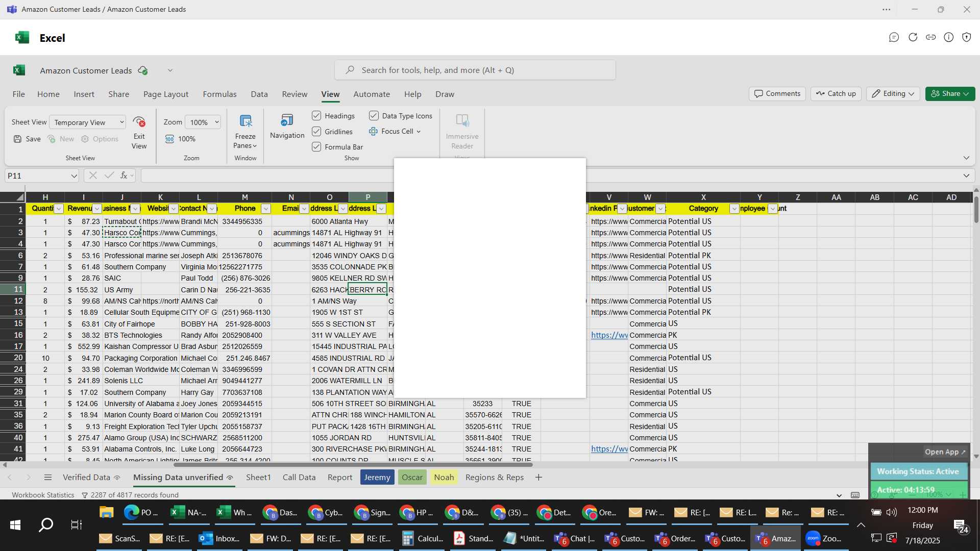This screenshot has height=551, width=980.
Task: Open the Editing mode dropdown
Action: coord(893,93)
